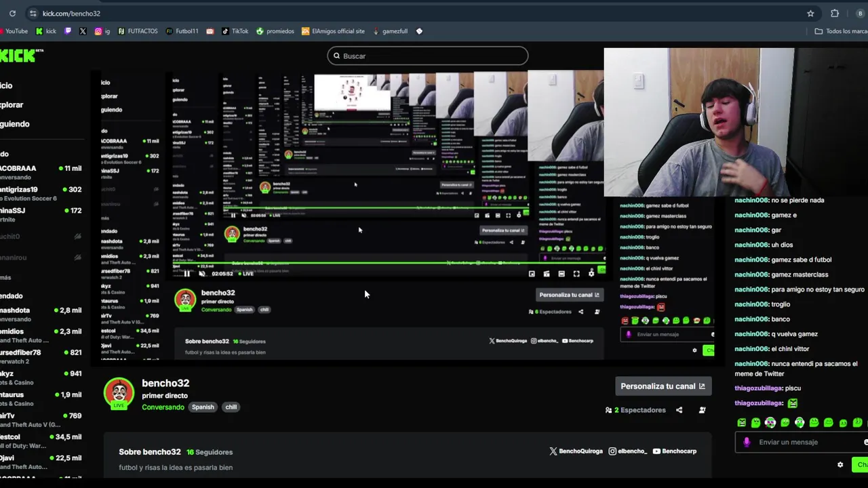Screen dimensions: 868x488
Task: Click the purple microphone icon in chat box
Action: [747, 442]
